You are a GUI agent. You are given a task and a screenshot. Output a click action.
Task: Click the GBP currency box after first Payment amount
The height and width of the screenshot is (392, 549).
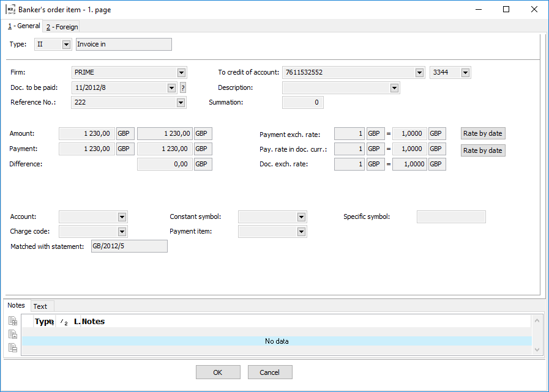(125, 149)
